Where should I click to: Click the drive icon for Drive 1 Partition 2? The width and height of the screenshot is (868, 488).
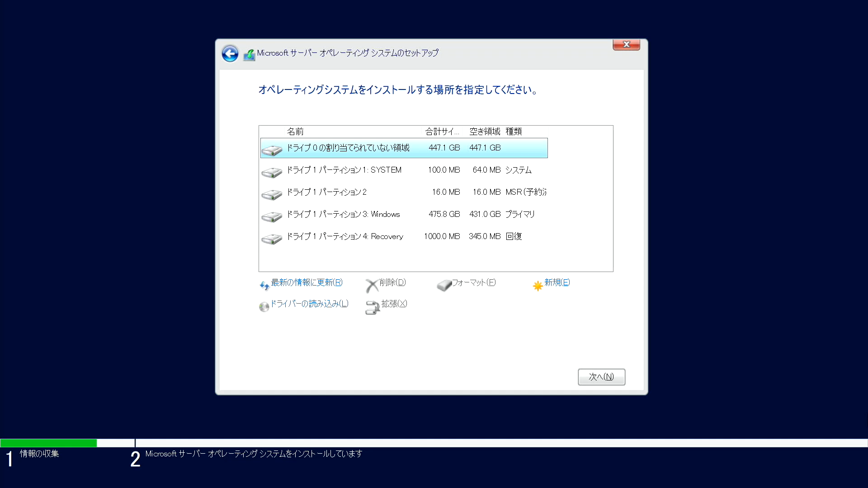[x=272, y=194]
